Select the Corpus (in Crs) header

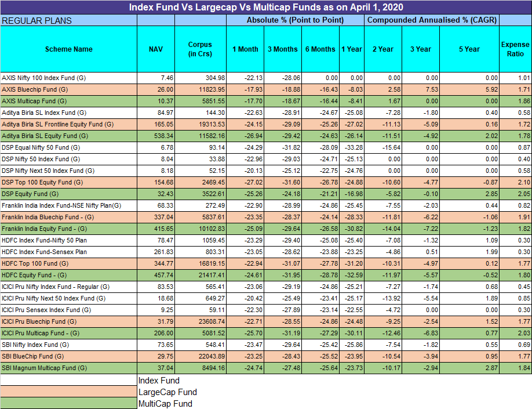point(200,49)
